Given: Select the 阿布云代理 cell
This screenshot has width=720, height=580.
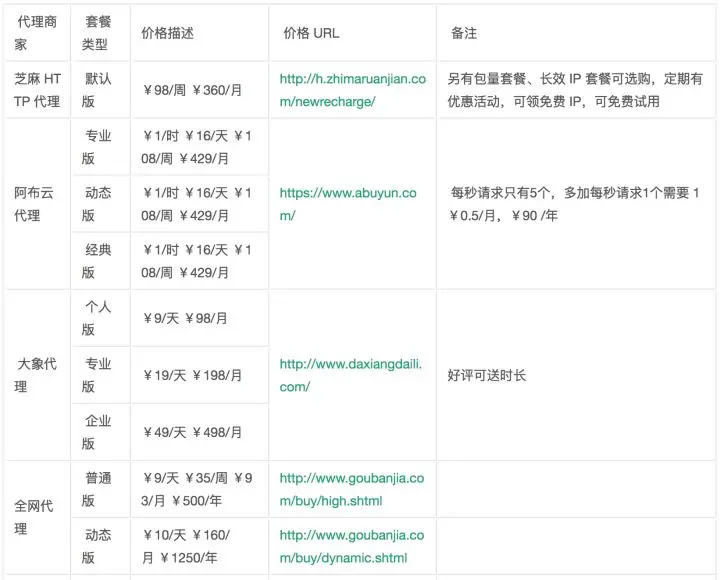Looking at the screenshot, I should (x=37, y=204).
